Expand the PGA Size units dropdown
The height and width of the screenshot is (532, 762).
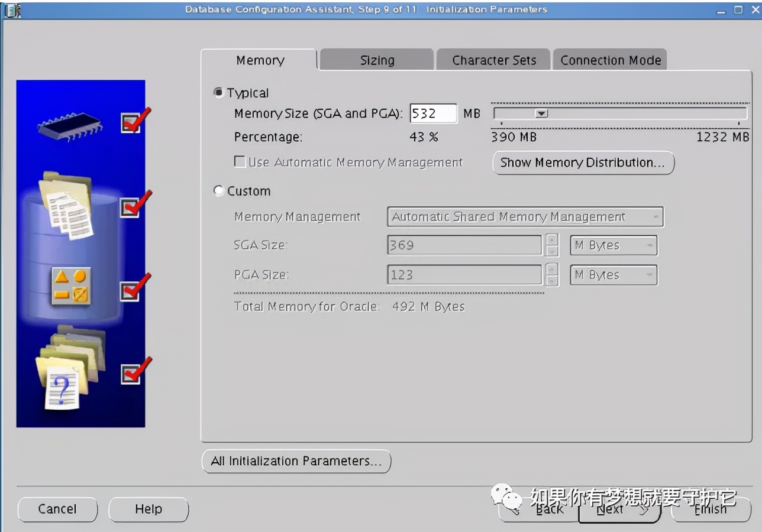click(x=614, y=275)
